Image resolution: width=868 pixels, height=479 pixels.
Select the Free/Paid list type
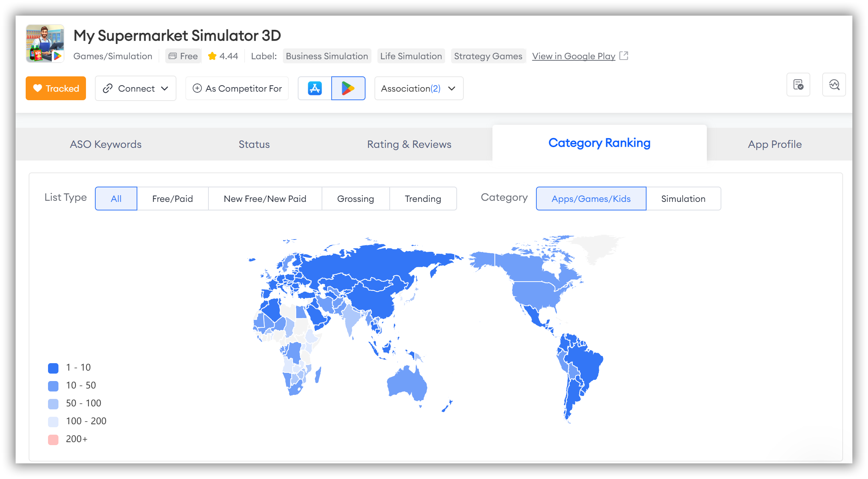click(173, 198)
